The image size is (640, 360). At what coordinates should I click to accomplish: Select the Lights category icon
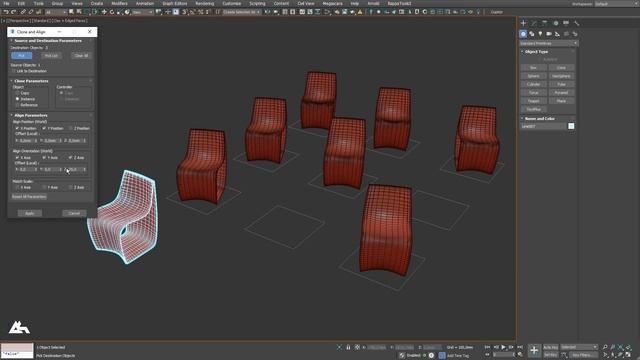tap(540, 34)
